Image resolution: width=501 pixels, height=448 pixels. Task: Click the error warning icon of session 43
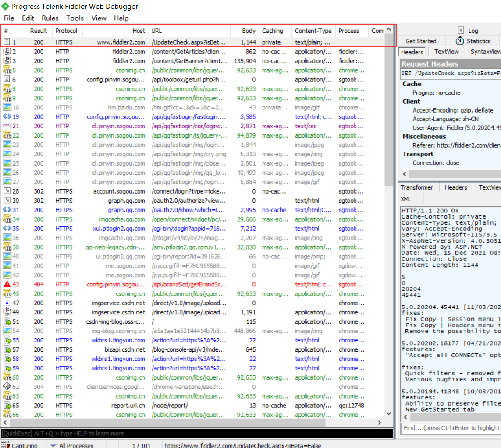pos(7,284)
